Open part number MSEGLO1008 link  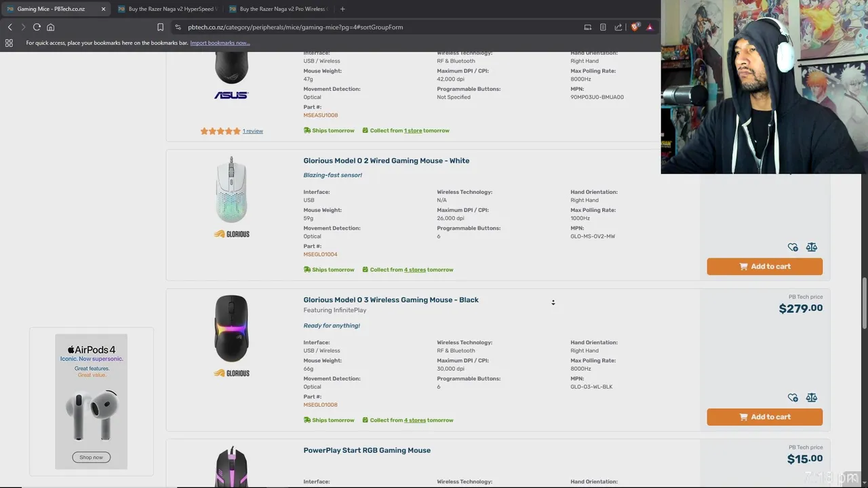coord(320,405)
